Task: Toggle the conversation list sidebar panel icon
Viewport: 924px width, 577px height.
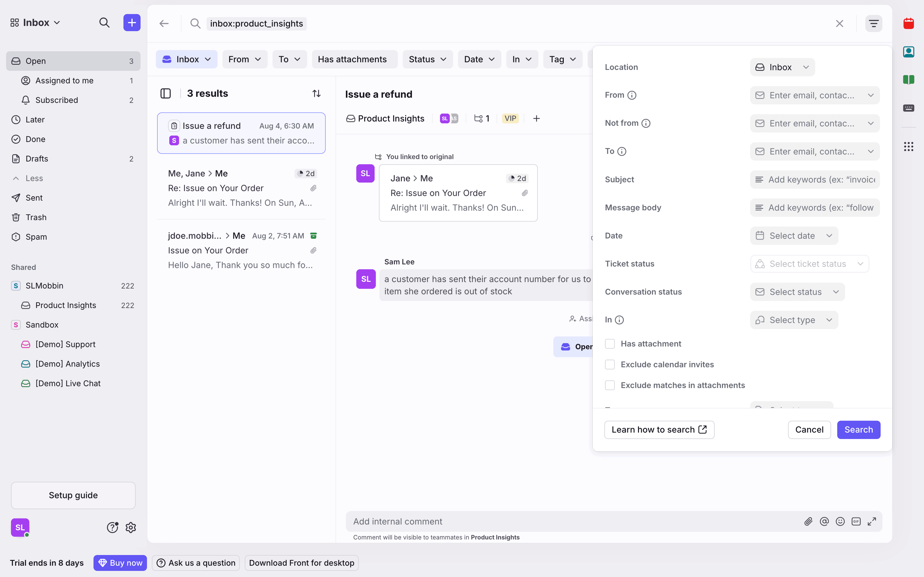Action: (165, 93)
